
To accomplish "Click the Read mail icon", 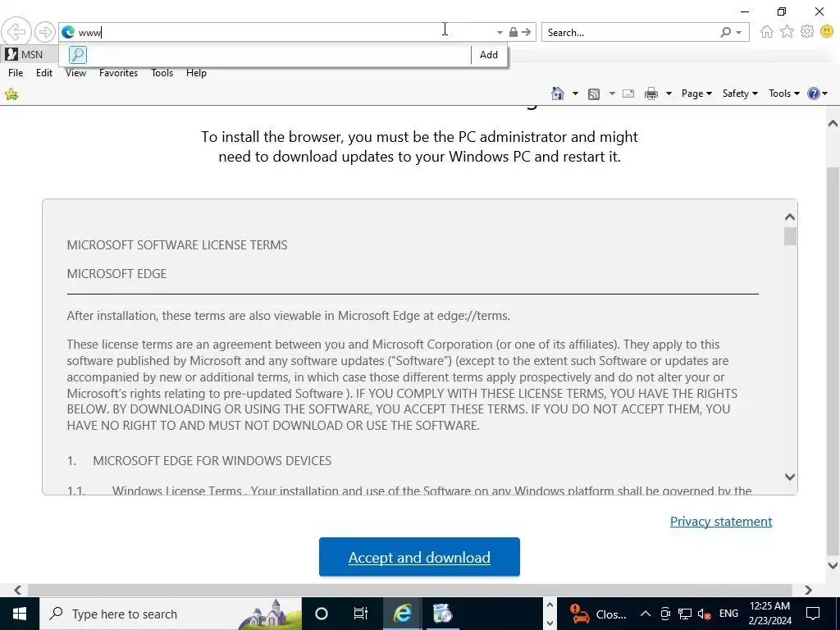I will (x=628, y=94).
